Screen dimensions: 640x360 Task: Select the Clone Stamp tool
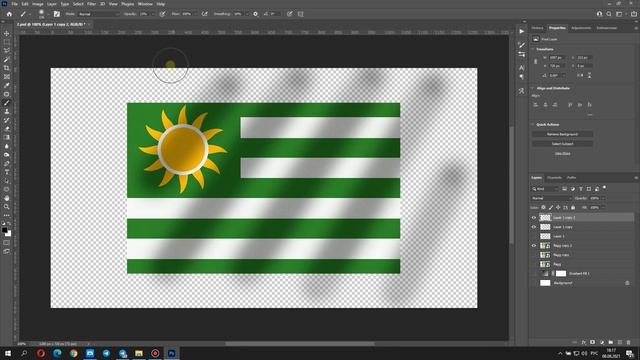point(7,111)
